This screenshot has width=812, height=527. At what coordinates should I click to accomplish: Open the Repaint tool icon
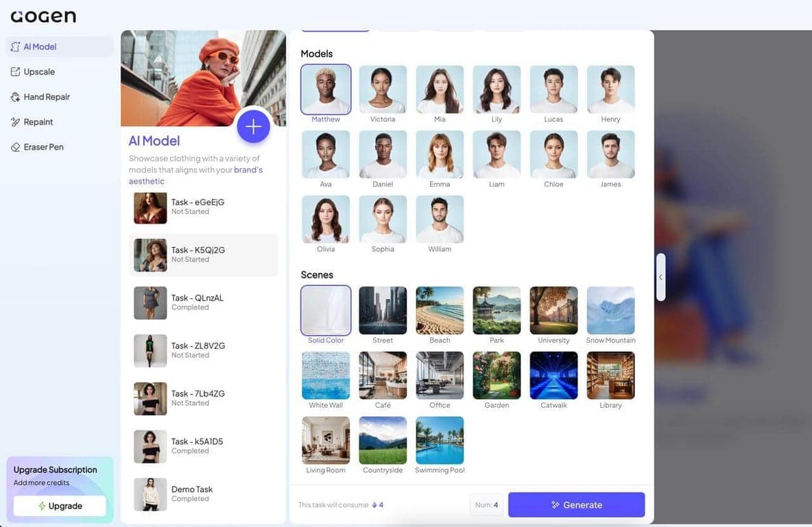click(15, 122)
